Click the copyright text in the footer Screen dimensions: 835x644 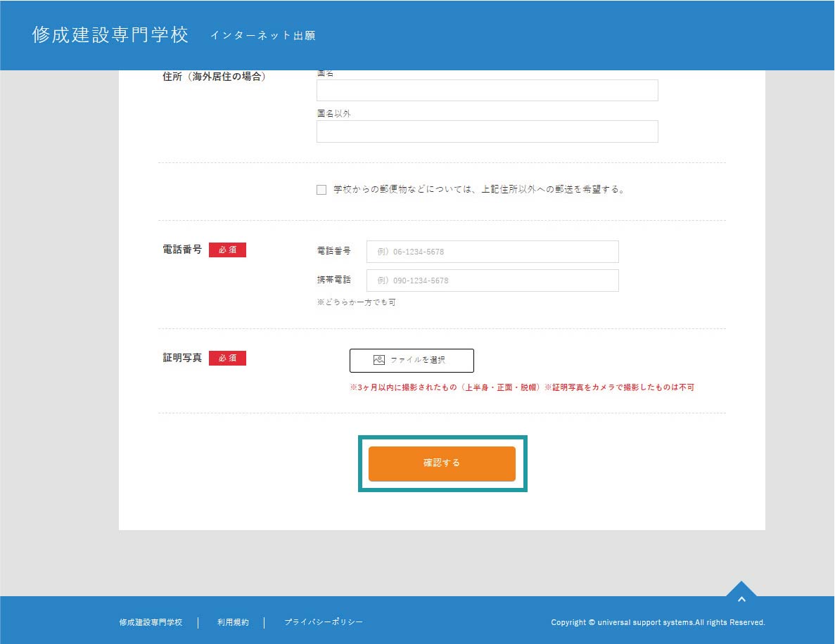point(657,622)
